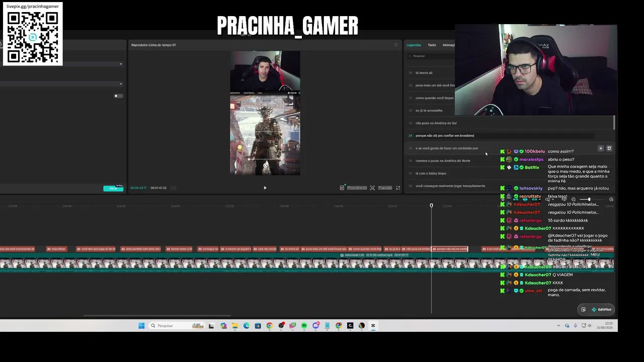644x362 pixels.
Task: Click the icon left of EditPilot
Action: coord(584,310)
